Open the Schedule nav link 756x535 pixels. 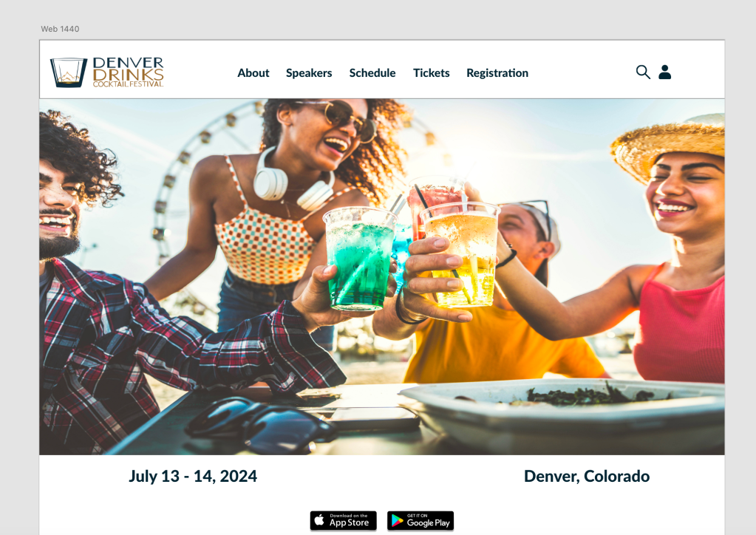click(x=372, y=72)
